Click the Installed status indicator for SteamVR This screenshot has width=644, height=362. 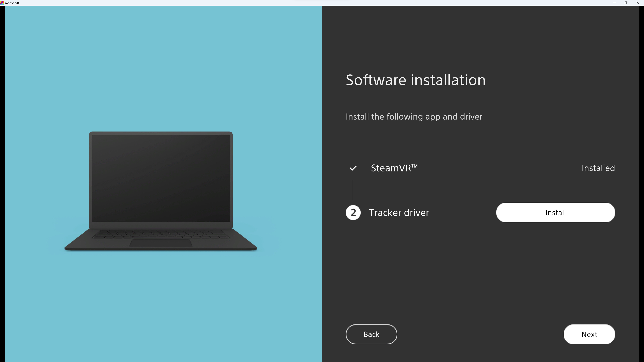(x=598, y=168)
